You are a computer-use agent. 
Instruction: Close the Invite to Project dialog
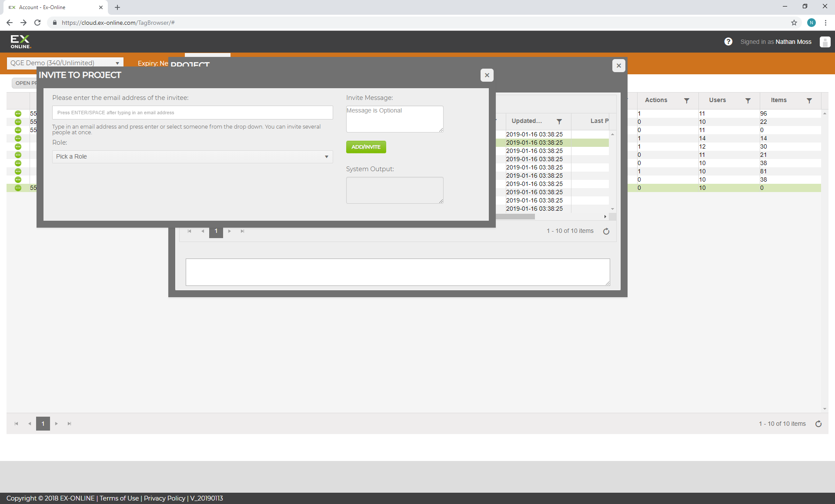[487, 75]
